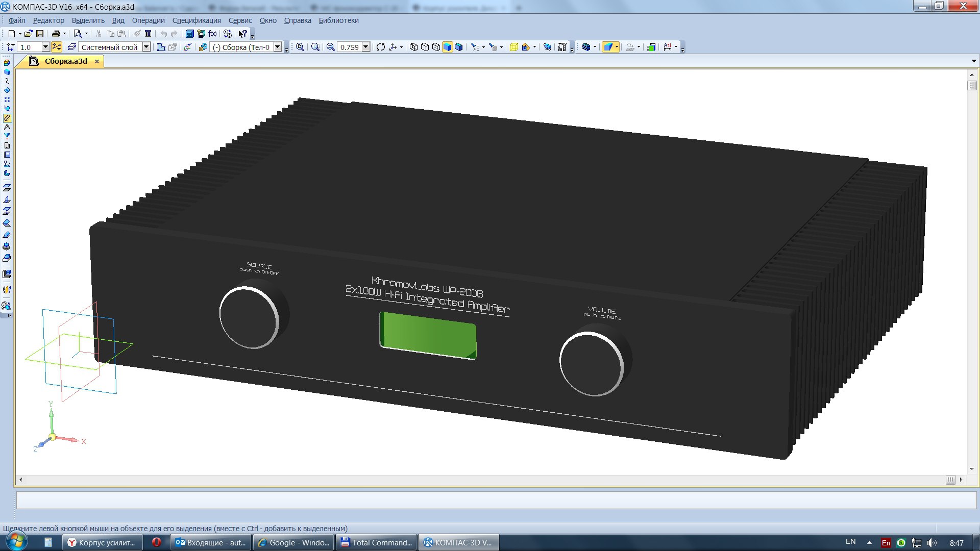Viewport: 980px width, 551px height.
Task: Save the current assembly file
Action: click(x=40, y=34)
